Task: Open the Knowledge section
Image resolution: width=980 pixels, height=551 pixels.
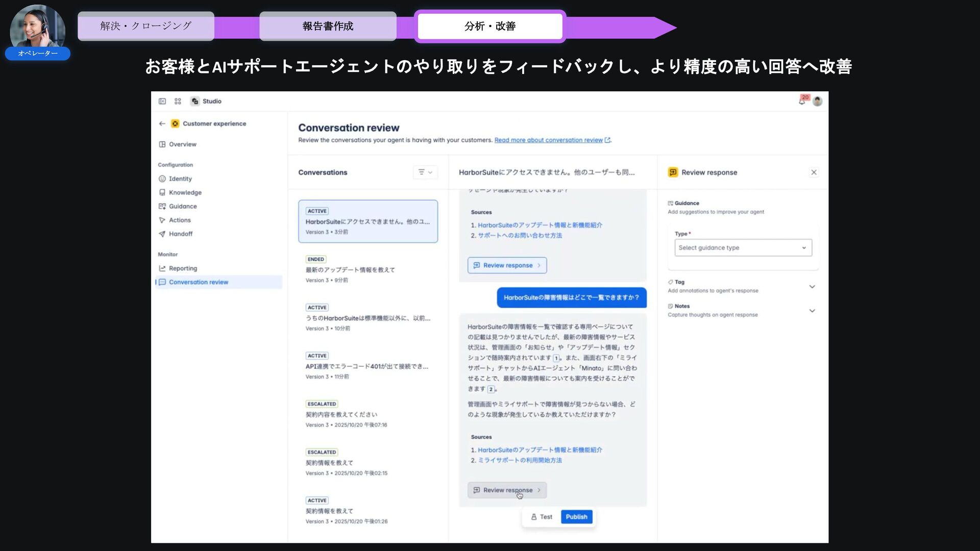Action: (185, 192)
